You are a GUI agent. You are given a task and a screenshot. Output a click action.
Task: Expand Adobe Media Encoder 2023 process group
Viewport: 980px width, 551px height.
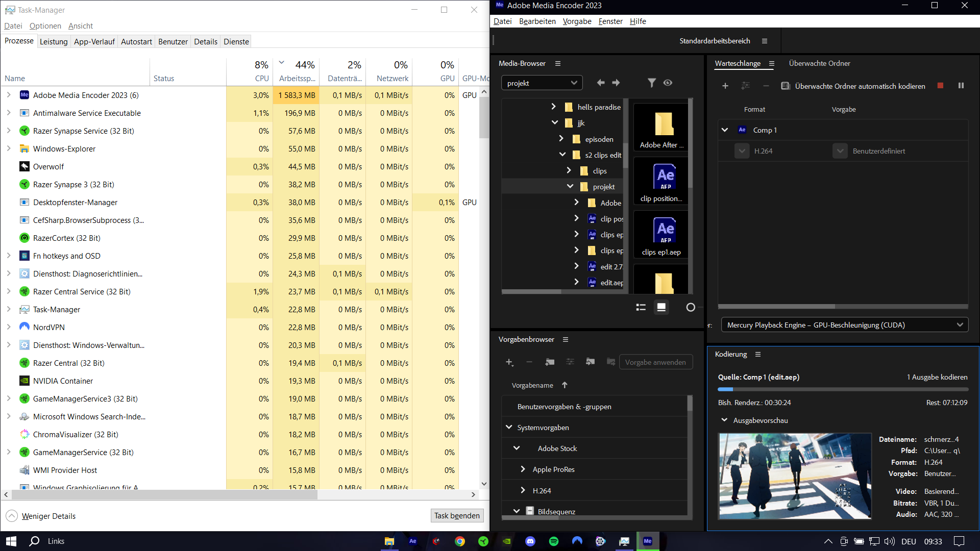point(9,95)
